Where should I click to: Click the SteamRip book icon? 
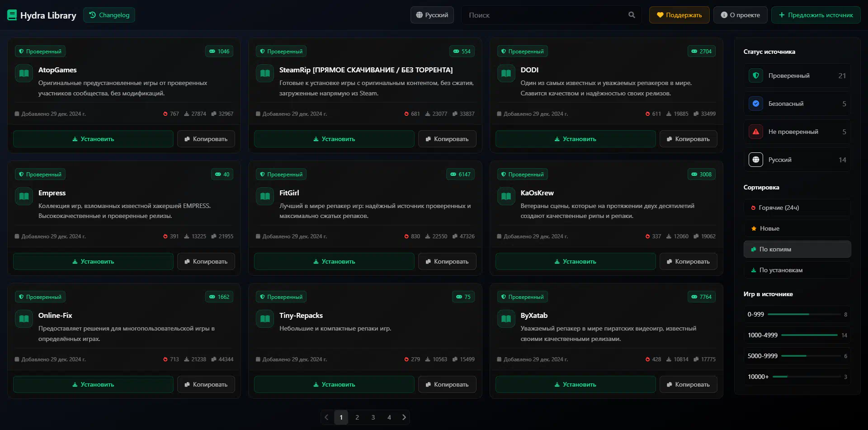[x=265, y=73]
